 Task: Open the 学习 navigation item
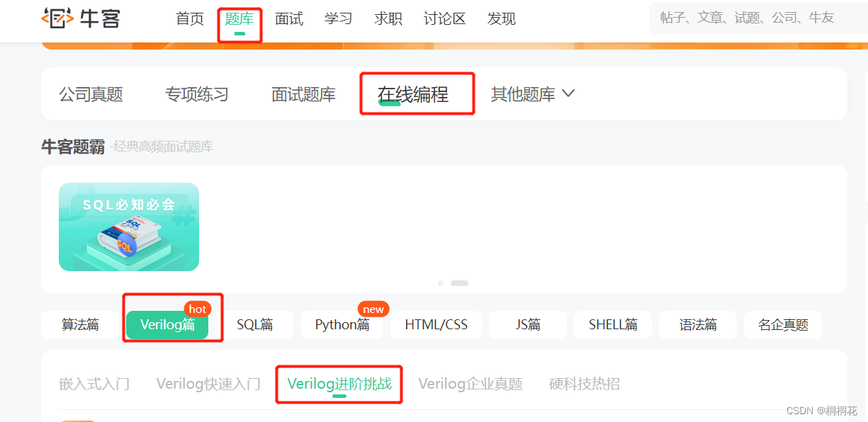pos(339,19)
